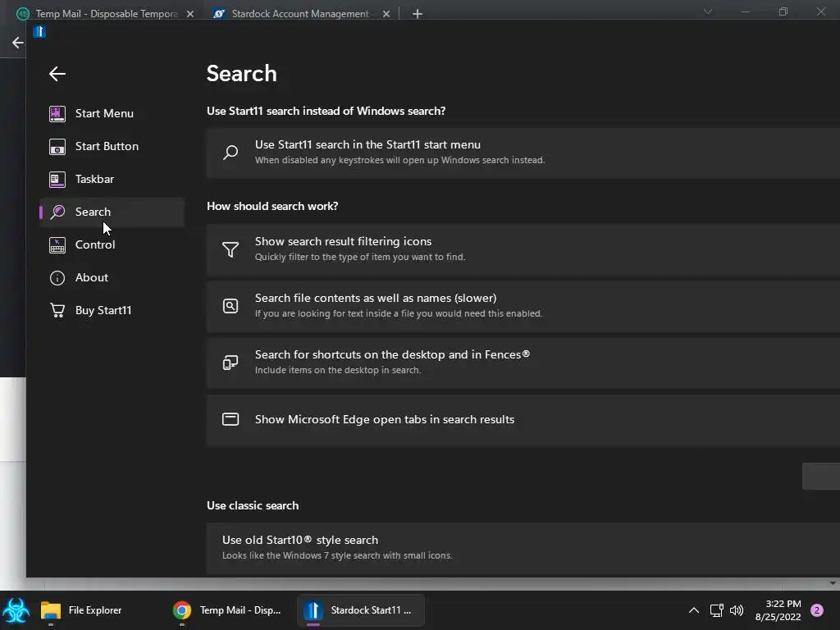Click 'Use Start11 search in the Start11 start menu'

523,153
